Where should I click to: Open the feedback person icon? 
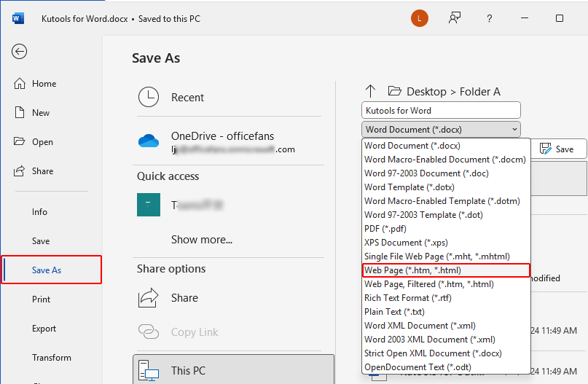(x=455, y=18)
